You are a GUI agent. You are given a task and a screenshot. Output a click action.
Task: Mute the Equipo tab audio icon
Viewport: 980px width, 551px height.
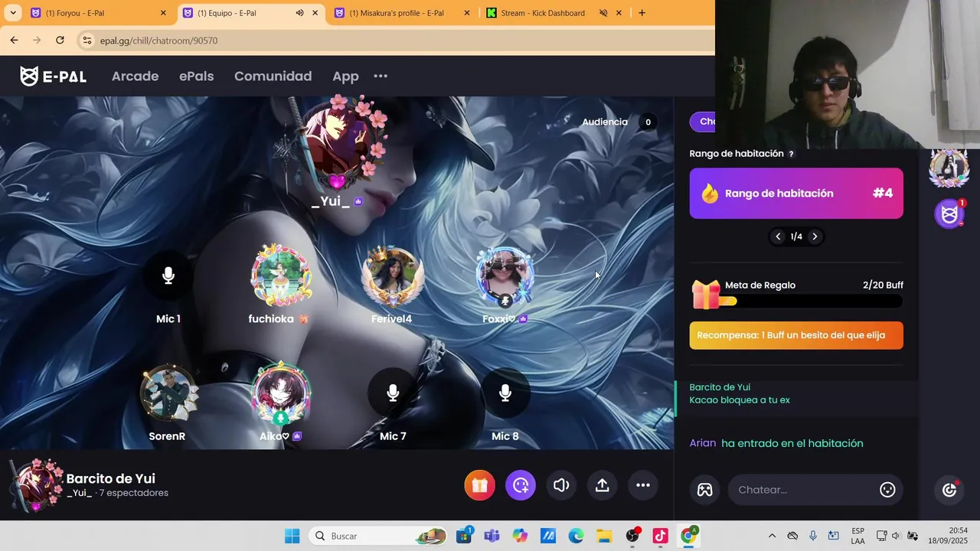299,13
